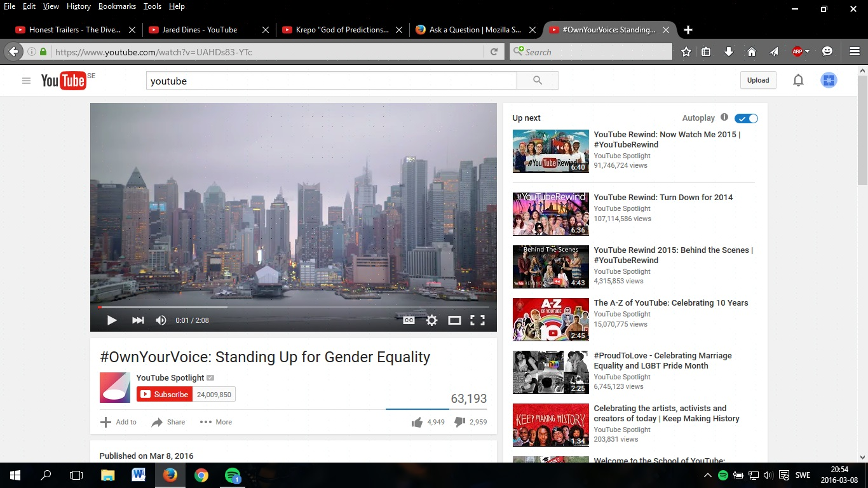Go to the Firefox home page
868x488 pixels.
pos(751,52)
